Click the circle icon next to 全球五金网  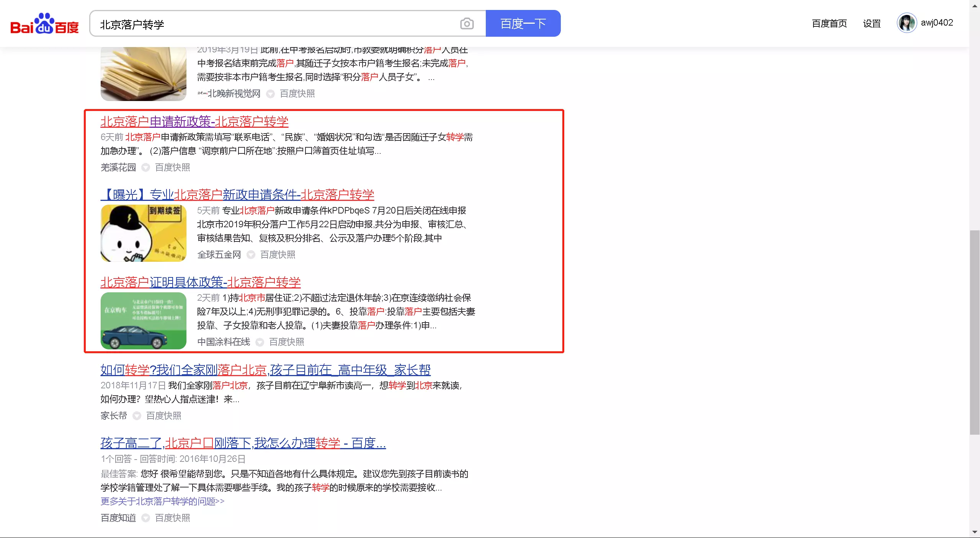click(251, 255)
